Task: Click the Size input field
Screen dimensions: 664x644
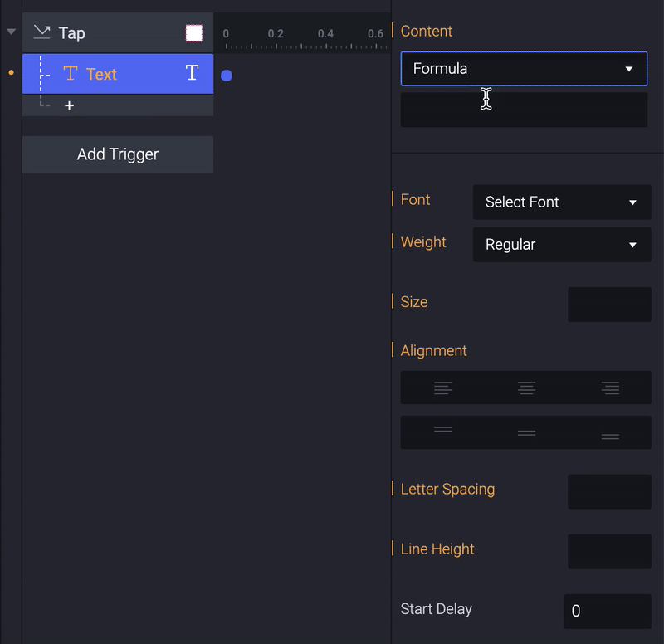Action: (609, 305)
